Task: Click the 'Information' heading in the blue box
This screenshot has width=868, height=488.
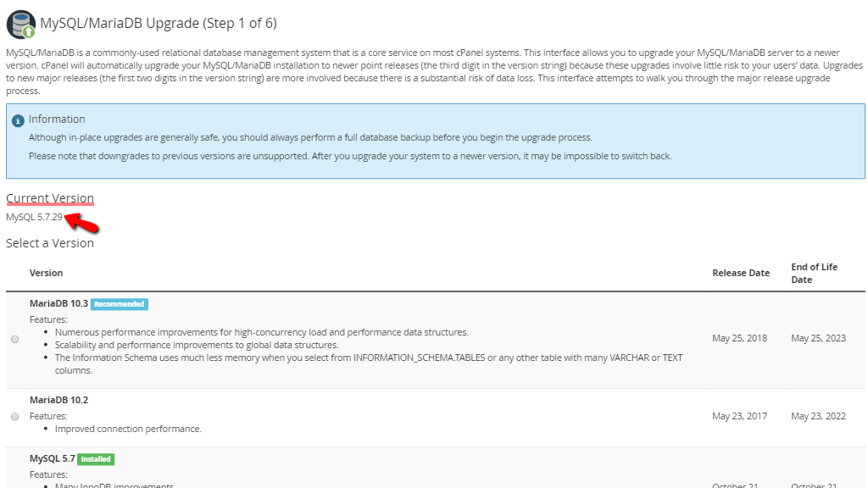Action: tap(57, 119)
